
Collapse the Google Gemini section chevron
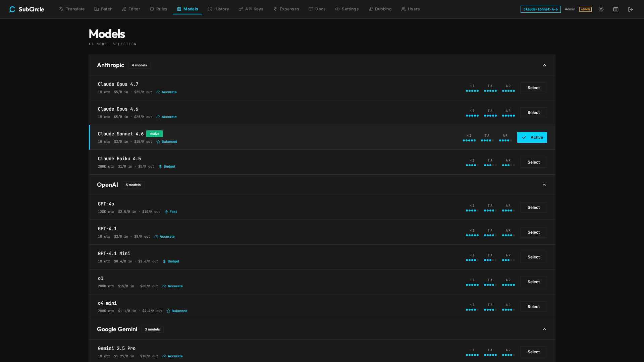coord(544,329)
